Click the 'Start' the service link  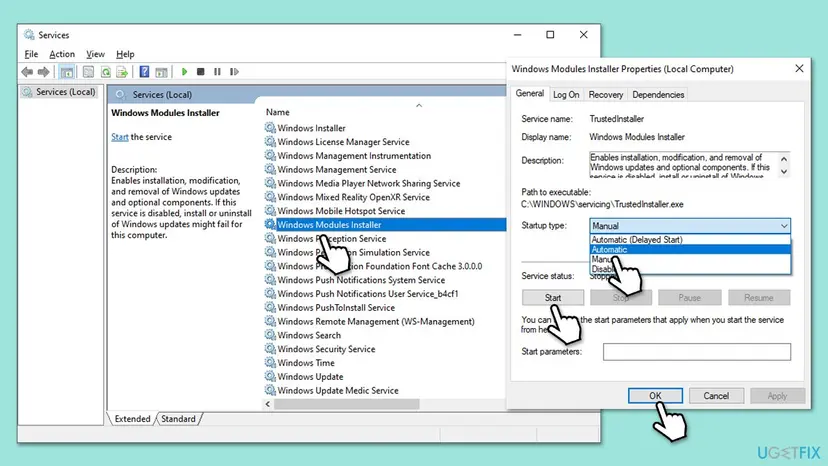point(120,137)
